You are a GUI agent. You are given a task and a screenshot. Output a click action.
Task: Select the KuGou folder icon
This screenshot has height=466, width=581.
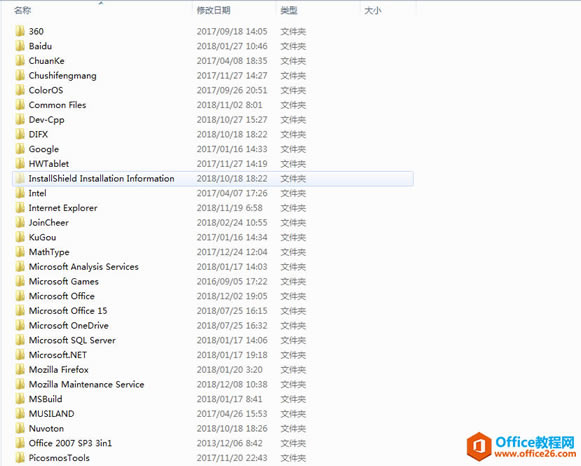20,237
